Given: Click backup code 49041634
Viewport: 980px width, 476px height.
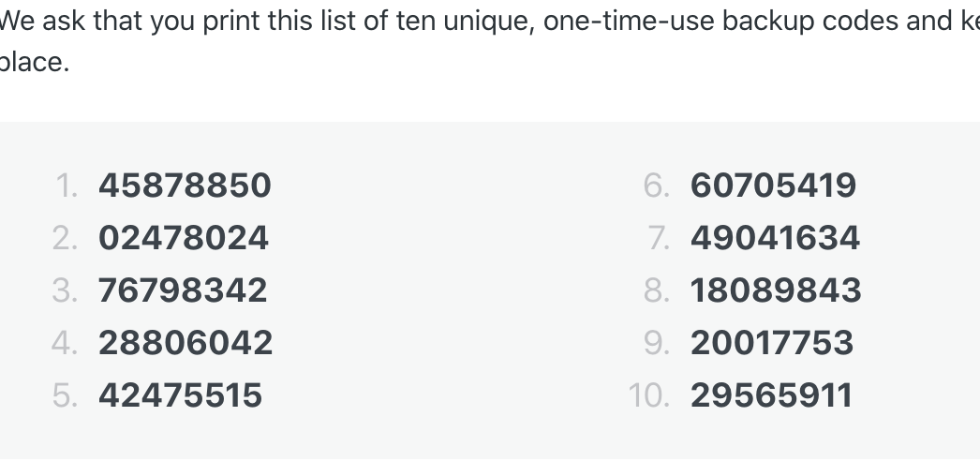Looking at the screenshot, I should pyautogui.click(x=775, y=238).
